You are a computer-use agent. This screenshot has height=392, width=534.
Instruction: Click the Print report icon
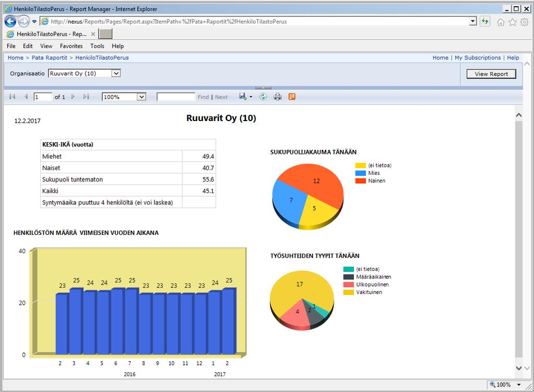click(x=278, y=97)
